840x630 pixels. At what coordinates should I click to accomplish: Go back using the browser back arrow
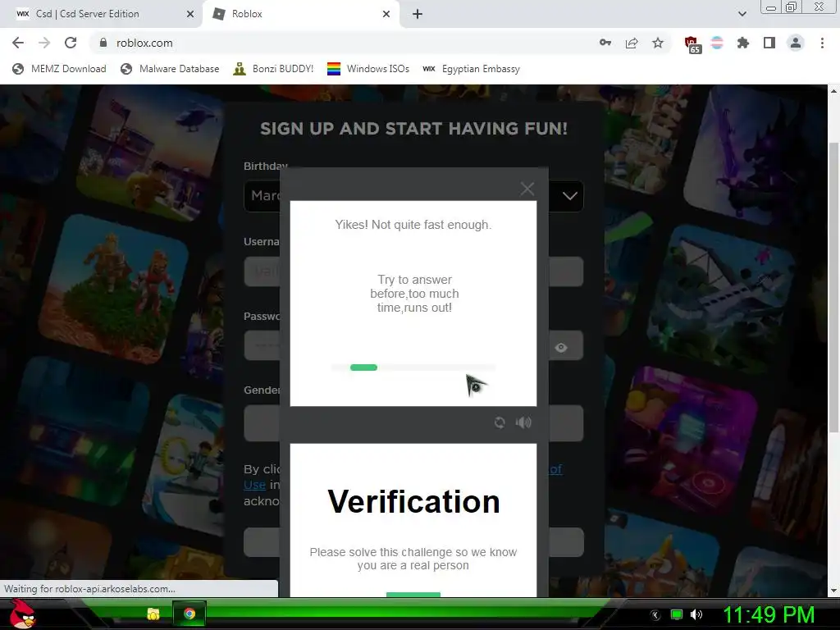18,43
